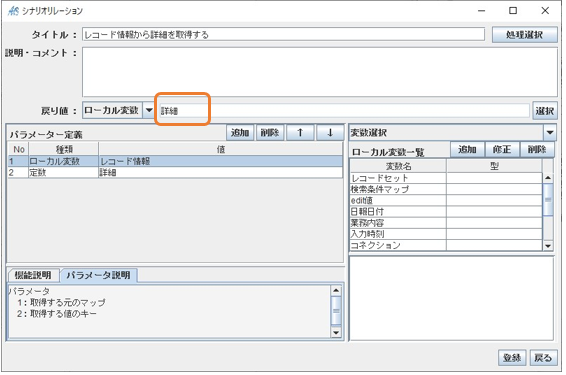Click description pane scrollbar up arrow
Image resolution: width=566 pixels, height=375 pixels.
tap(336, 291)
